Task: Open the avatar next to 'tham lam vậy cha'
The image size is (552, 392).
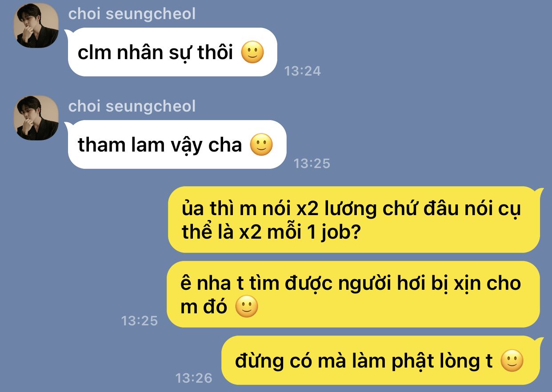Action: [x=36, y=118]
